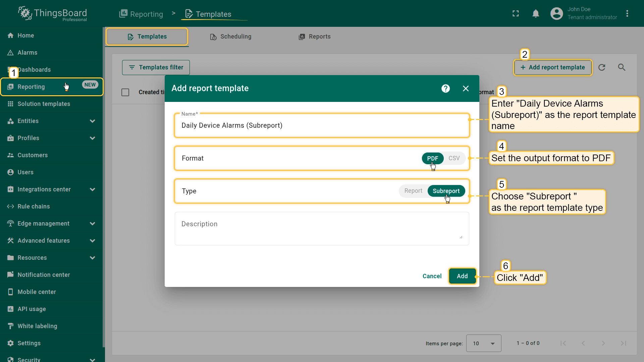This screenshot has width=644, height=362.
Task: Open John Doe profile avatar icon
Action: (556, 13)
